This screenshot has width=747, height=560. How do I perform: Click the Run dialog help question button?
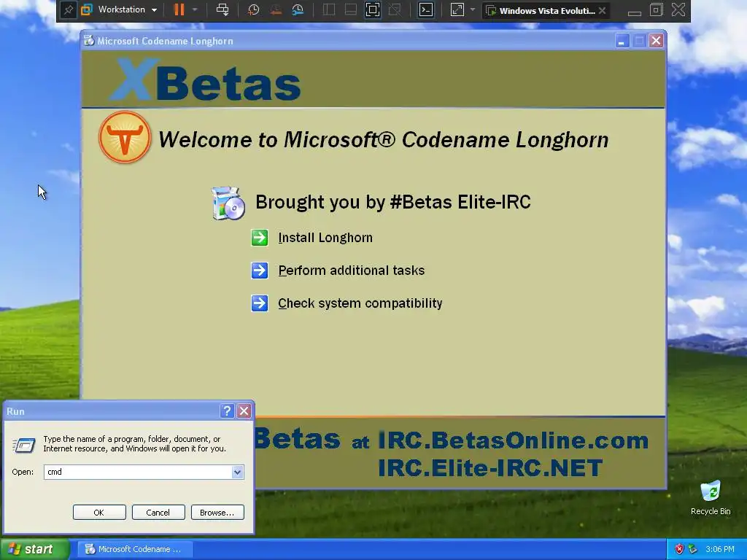pyautogui.click(x=228, y=411)
